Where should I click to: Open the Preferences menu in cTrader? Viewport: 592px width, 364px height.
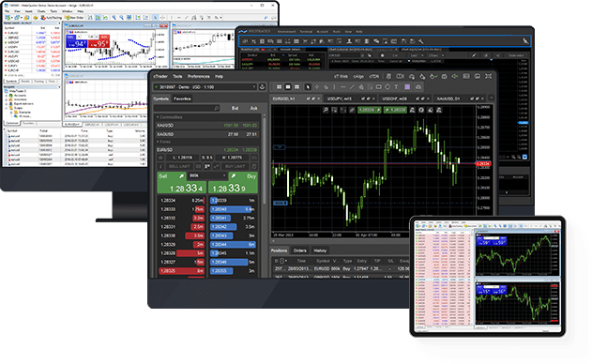pos(199,76)
